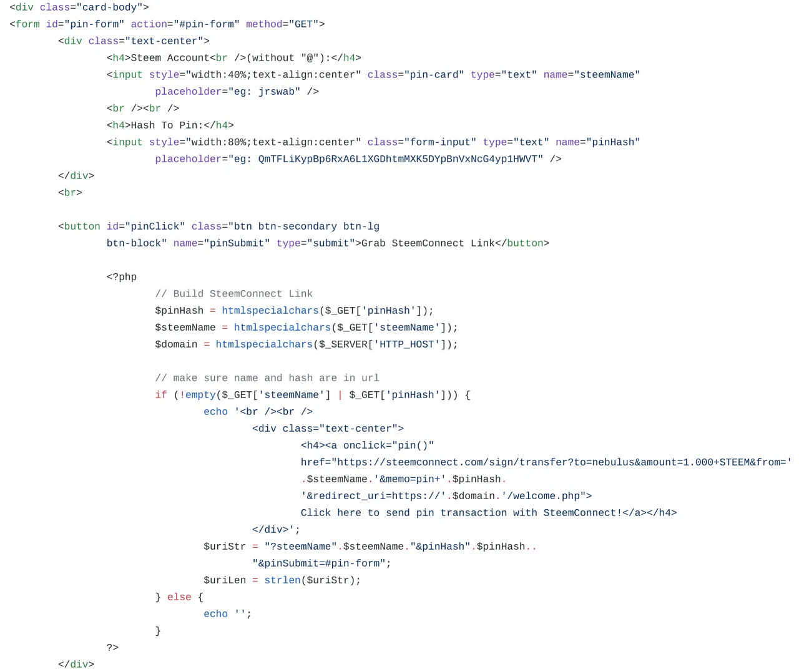Click the 'strlen' function call
Viewport: 799px width, 672px height.
point(282,580)
